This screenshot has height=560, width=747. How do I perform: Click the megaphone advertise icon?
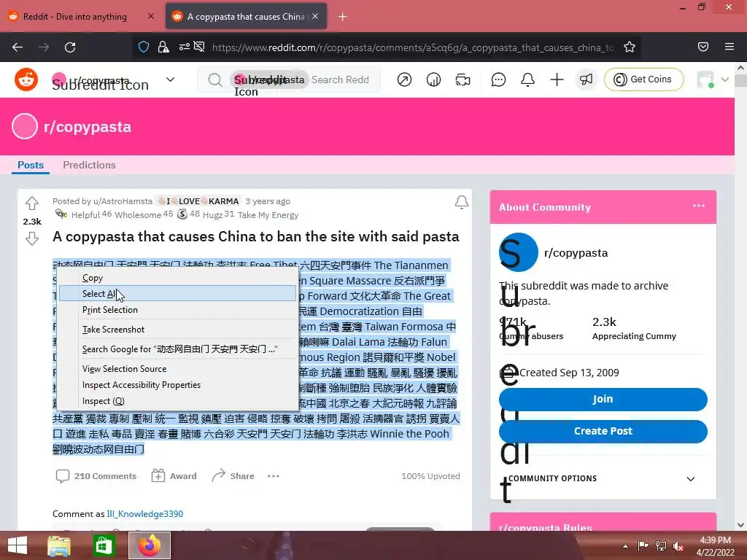click(x=586, y=79)
